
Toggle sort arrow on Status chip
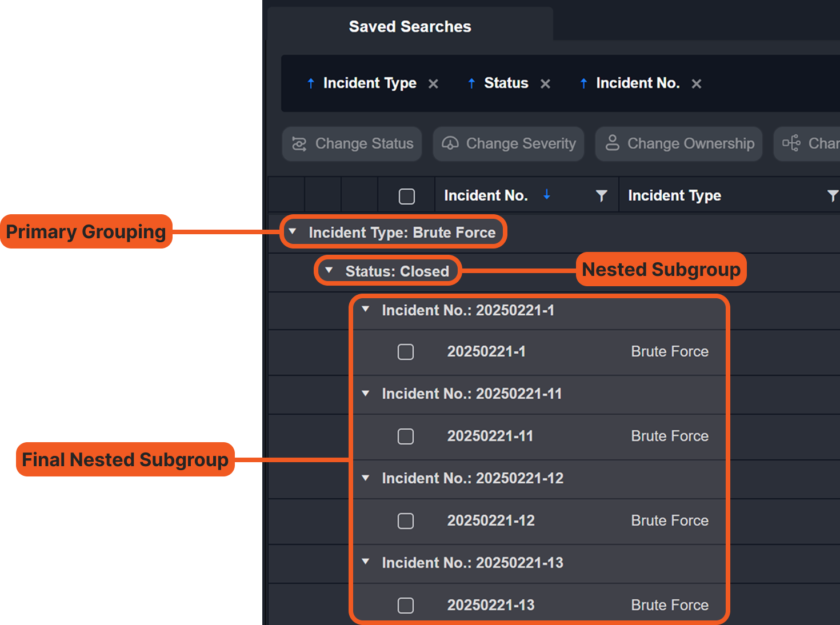click(471, 83)
